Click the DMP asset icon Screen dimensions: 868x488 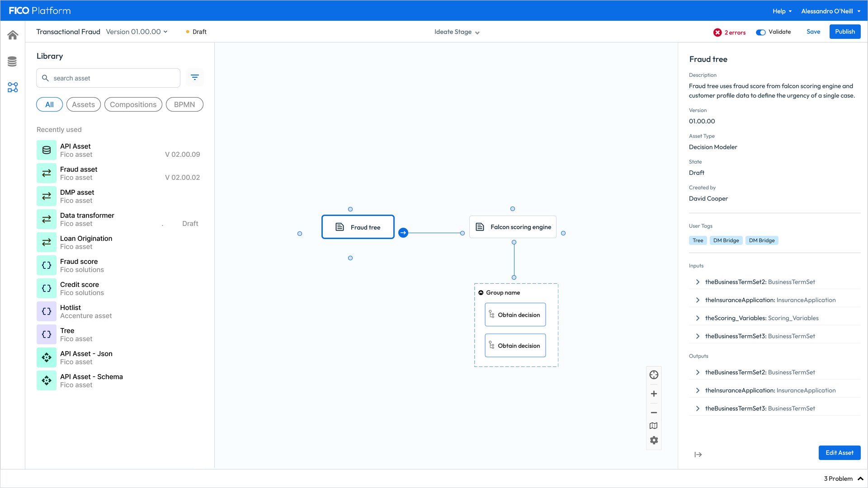click(47, 196)
